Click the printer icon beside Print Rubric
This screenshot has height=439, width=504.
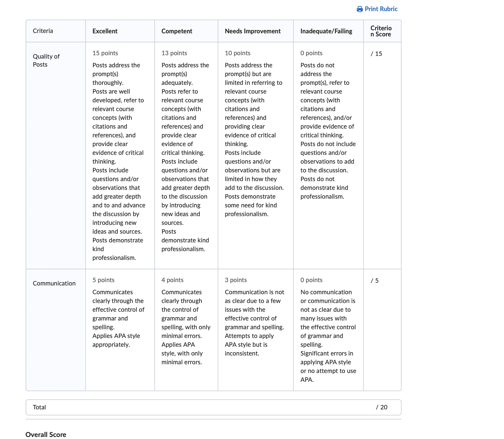pyautogui.click(x=360, y=9)
